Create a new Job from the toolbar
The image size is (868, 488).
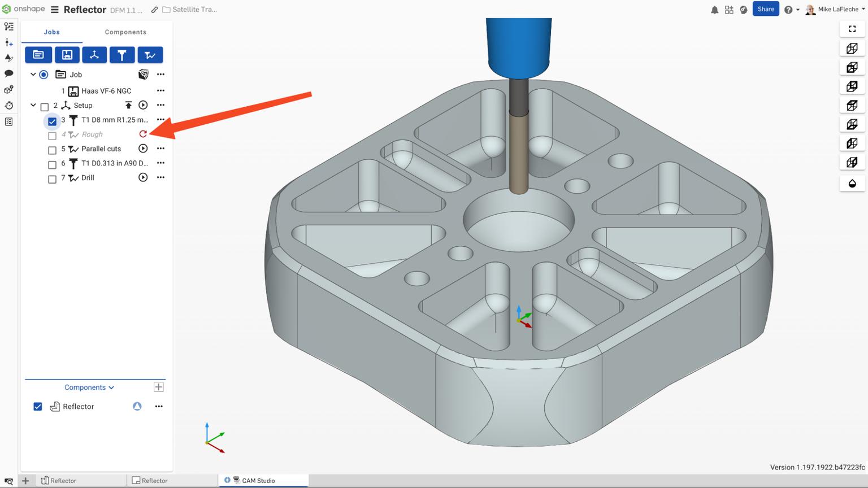[x=38, y=55]
